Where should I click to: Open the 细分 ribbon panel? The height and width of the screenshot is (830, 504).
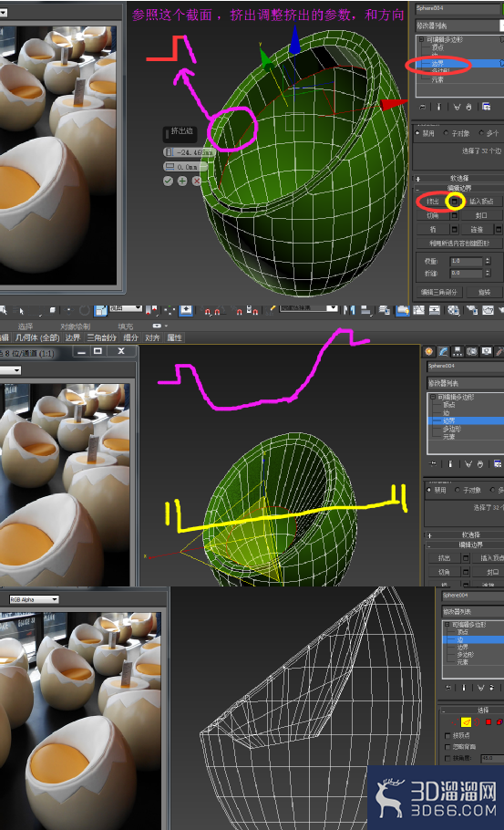(130, 337)
